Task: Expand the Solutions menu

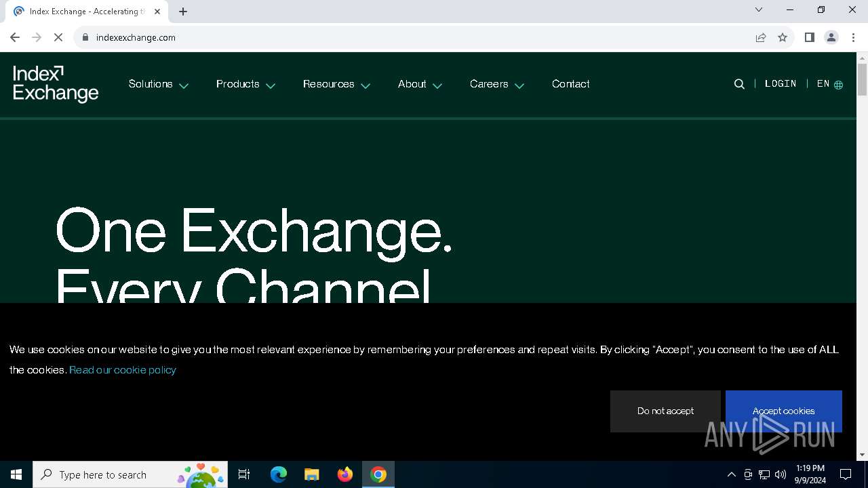Action: click(159, 84)
